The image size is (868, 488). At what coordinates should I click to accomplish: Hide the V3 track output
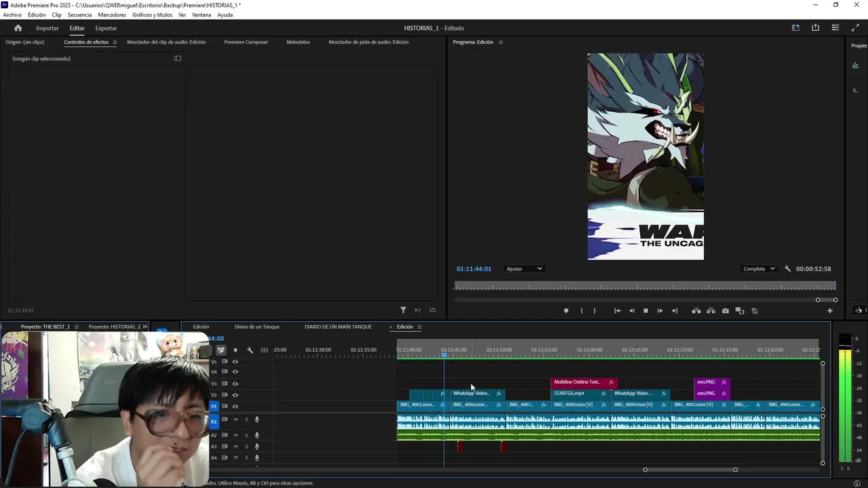click(x=235, y=384)
